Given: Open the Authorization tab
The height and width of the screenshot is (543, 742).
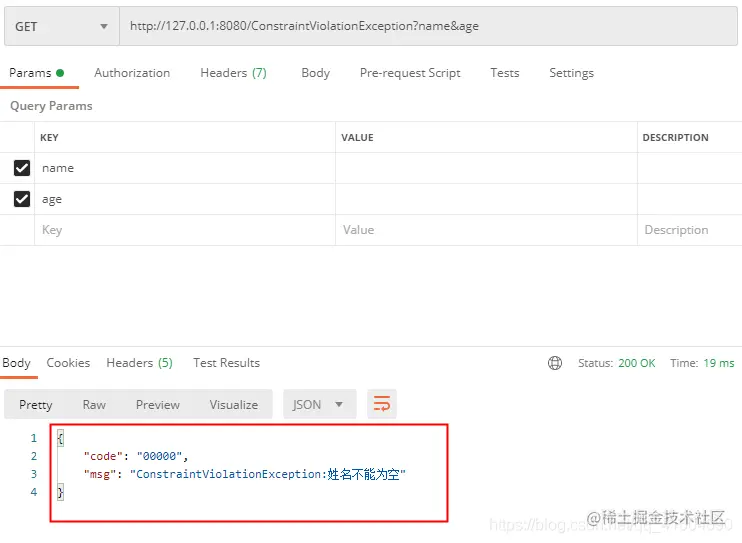Looking at the screenshot, I should (x=132, y=73).
